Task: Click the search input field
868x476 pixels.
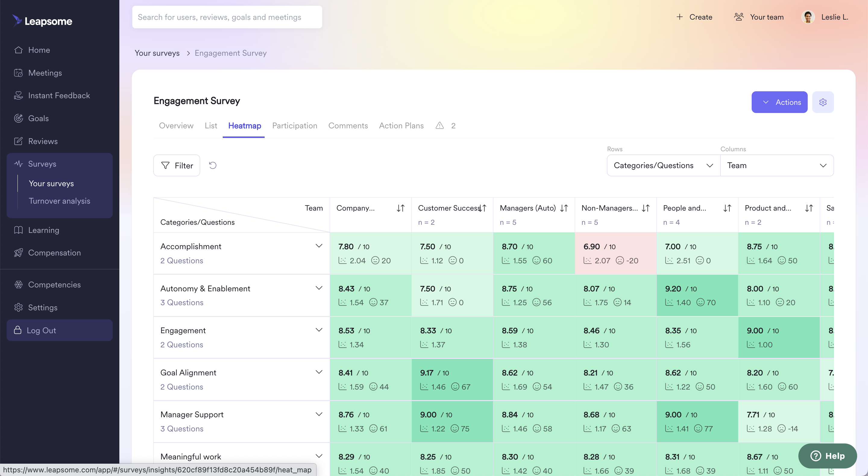Action: tap(227, 17)
